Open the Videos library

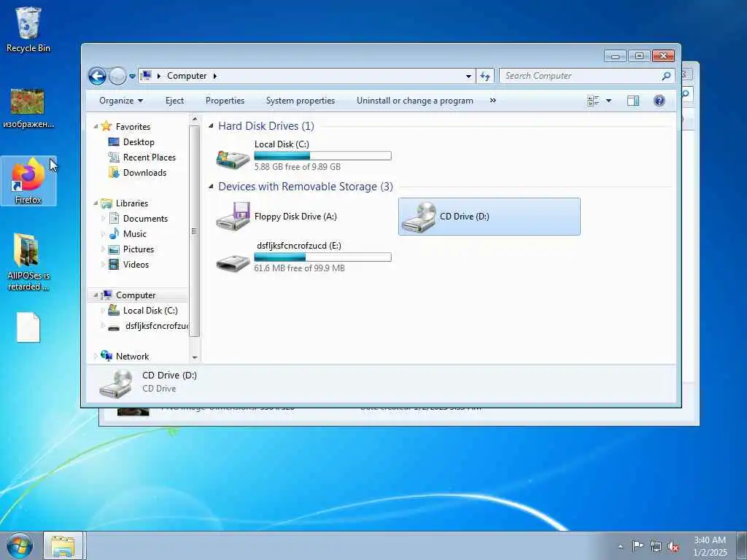coord(136,264)
